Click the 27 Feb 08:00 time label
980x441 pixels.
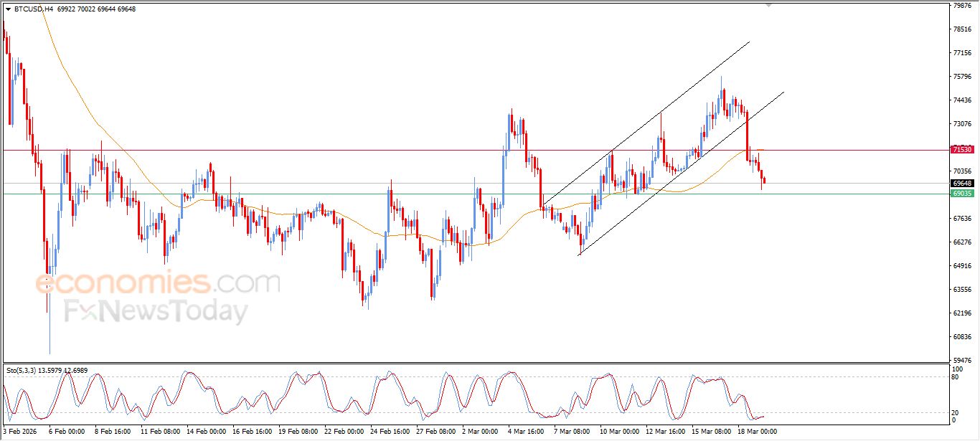click(436, 432)
